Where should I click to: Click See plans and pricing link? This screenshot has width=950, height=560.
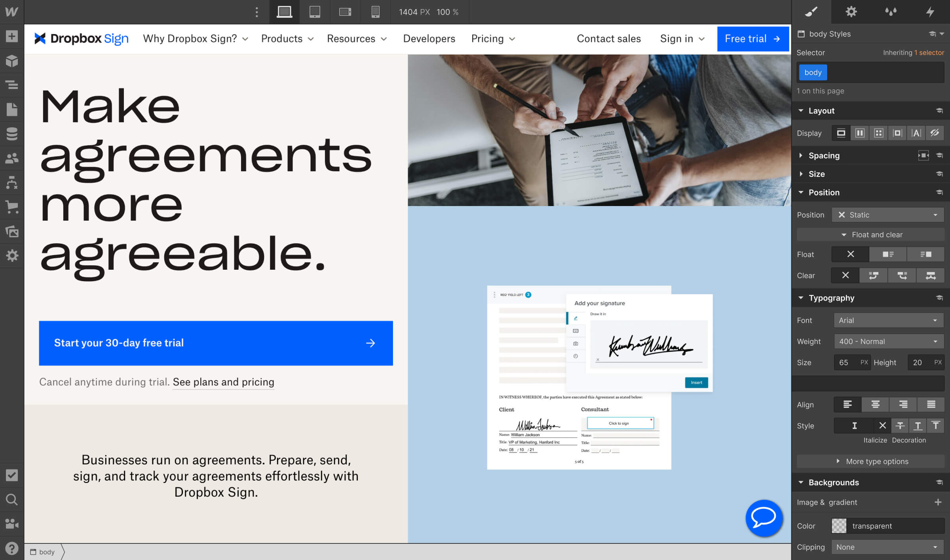tap(224, 382)
